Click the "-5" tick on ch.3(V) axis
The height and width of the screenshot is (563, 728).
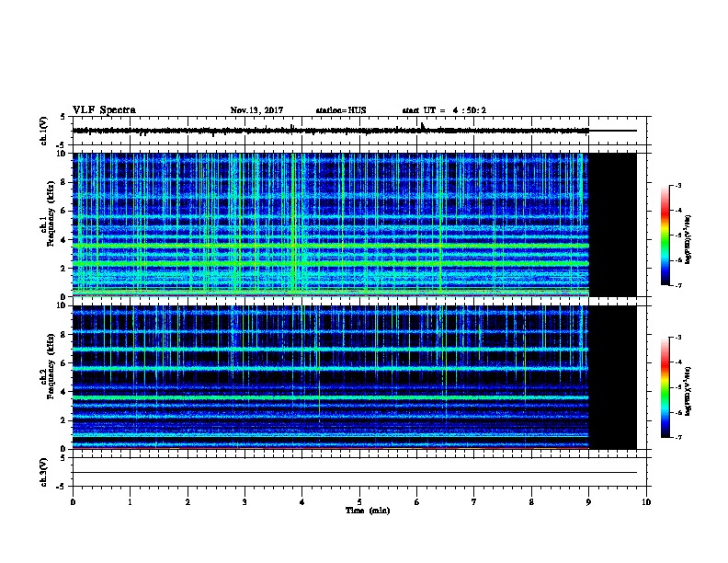63,487
